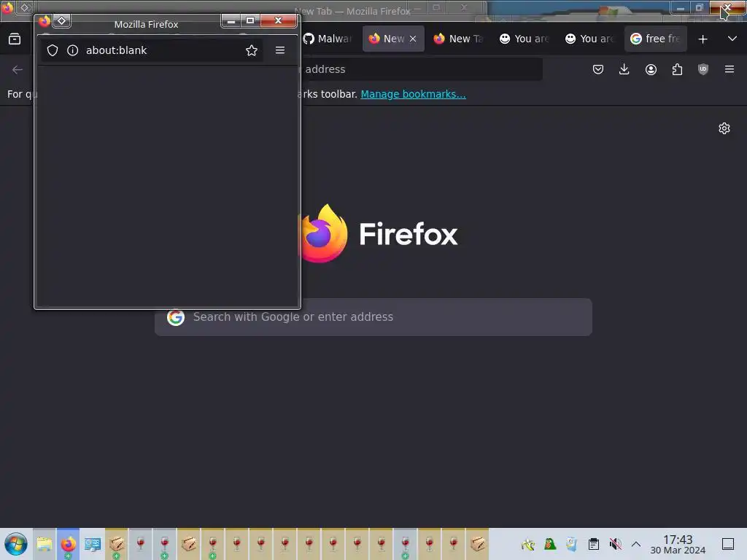747x560 pixels.
Task: Click the keep-above diamond icon in the small window's title bar
Action: 61,20
